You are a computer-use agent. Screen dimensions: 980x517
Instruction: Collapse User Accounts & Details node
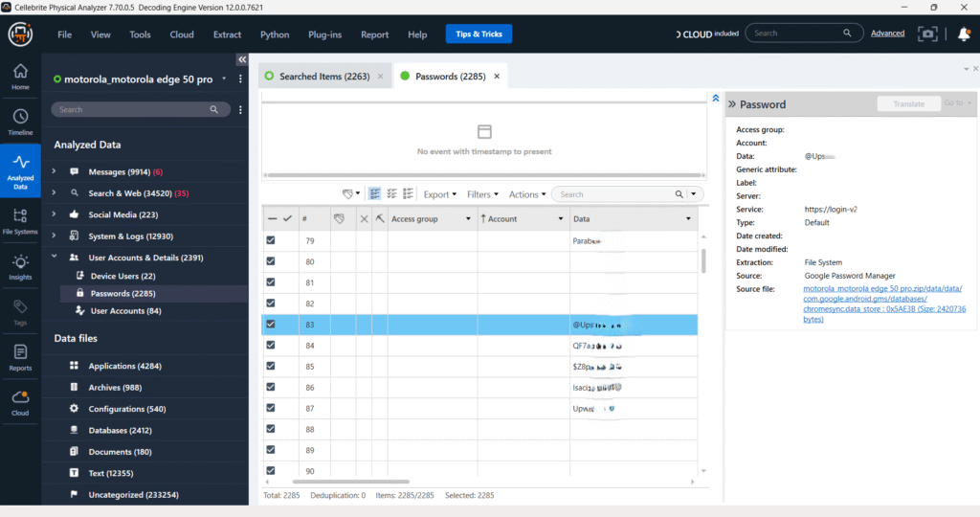tap(54, 257)
